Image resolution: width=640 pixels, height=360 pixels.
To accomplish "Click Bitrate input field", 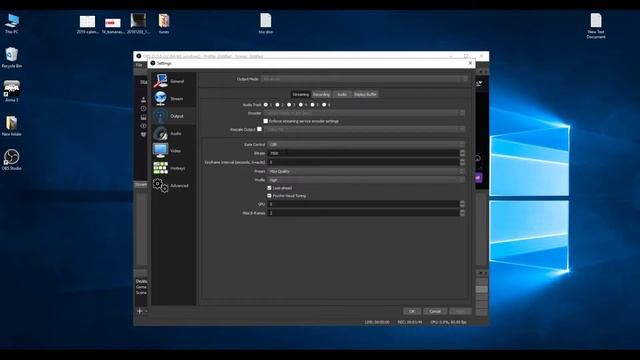I will click(x=363, y=153).
